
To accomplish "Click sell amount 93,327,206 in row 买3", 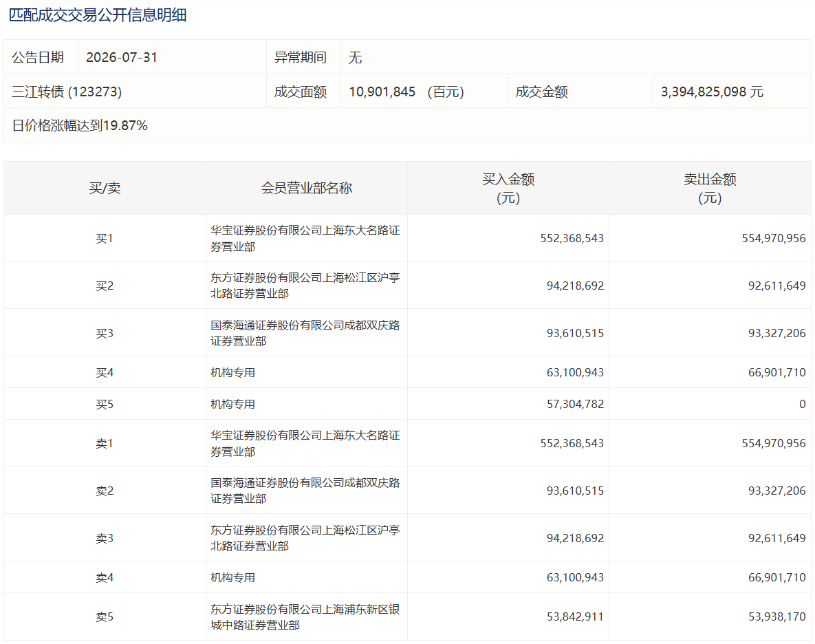I will (x=777, y=332).
